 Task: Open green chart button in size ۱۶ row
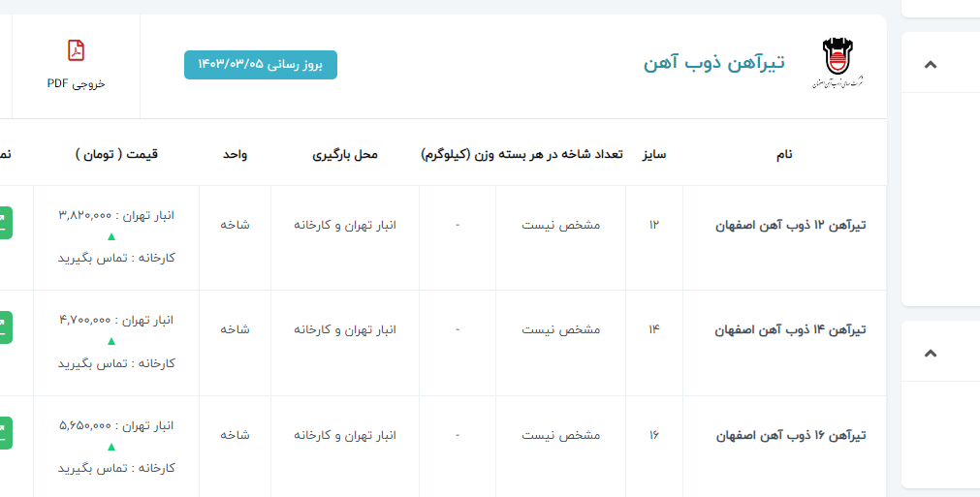click(5, 433)
